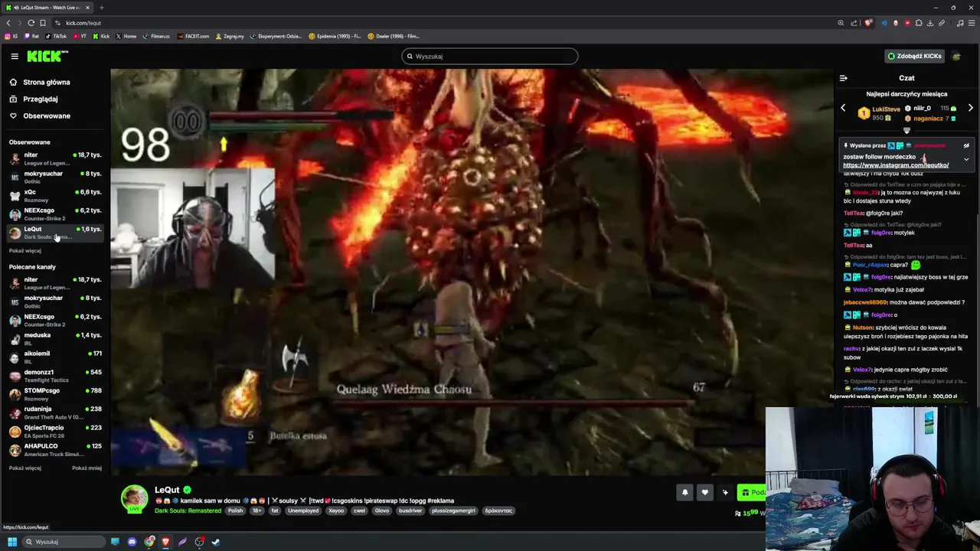Open Chrome from taskbar
980x551 pixels.
click(x=149, y=542)
